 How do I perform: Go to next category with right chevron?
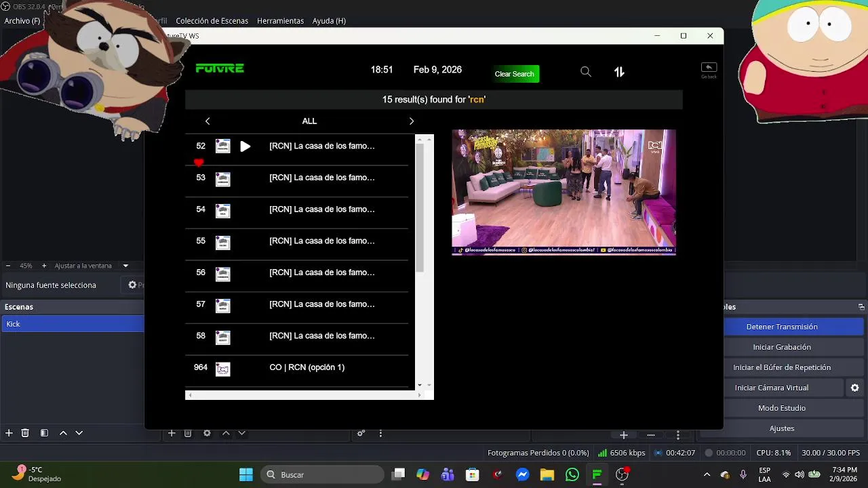(411, 121)
